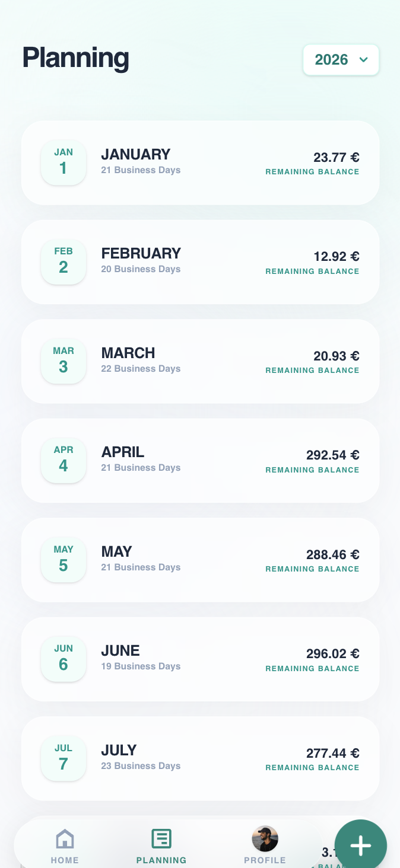The height and width of the screenshot is (868, 400).
Task: Click the JULY remaining balance label
Action: pos(312,767)
